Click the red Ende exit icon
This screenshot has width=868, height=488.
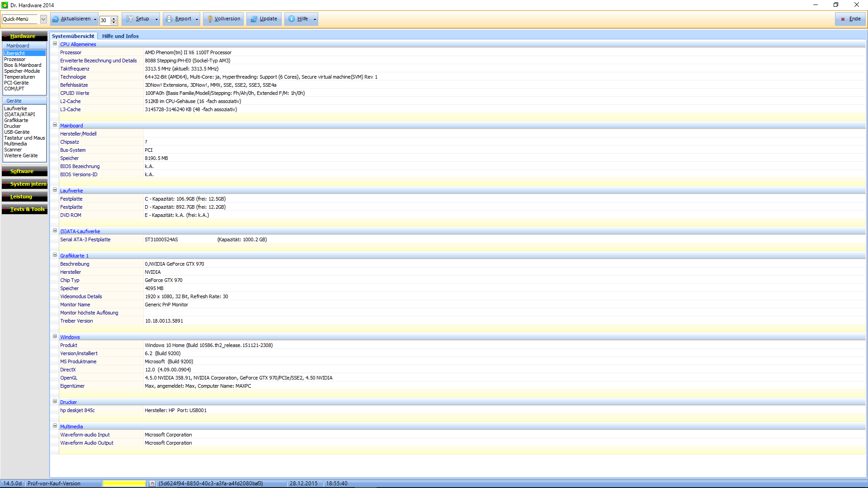843,19
